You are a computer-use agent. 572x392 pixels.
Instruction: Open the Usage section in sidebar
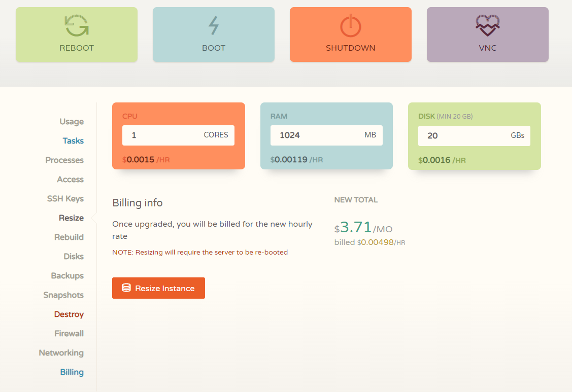(x=72, y=122)
